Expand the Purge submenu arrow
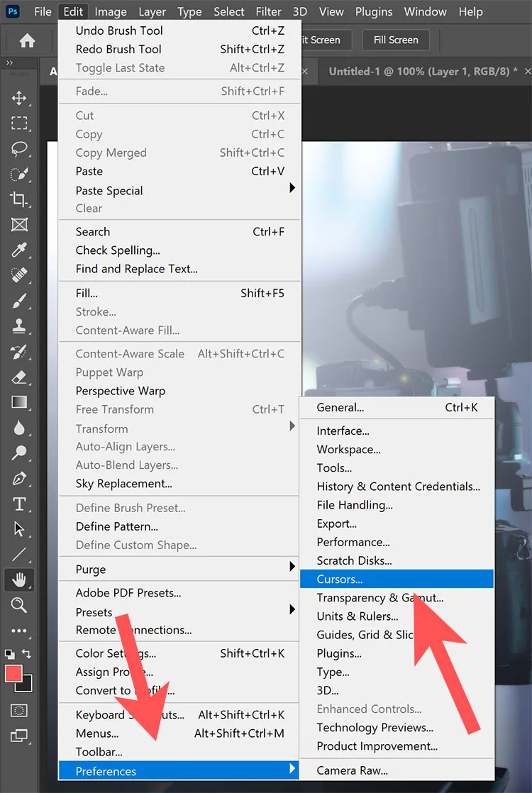 coord(292,566)
